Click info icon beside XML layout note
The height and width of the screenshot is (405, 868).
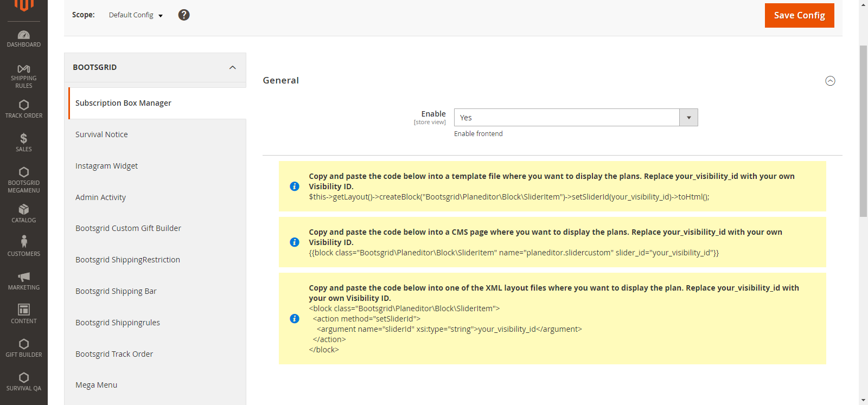point(295,319)
